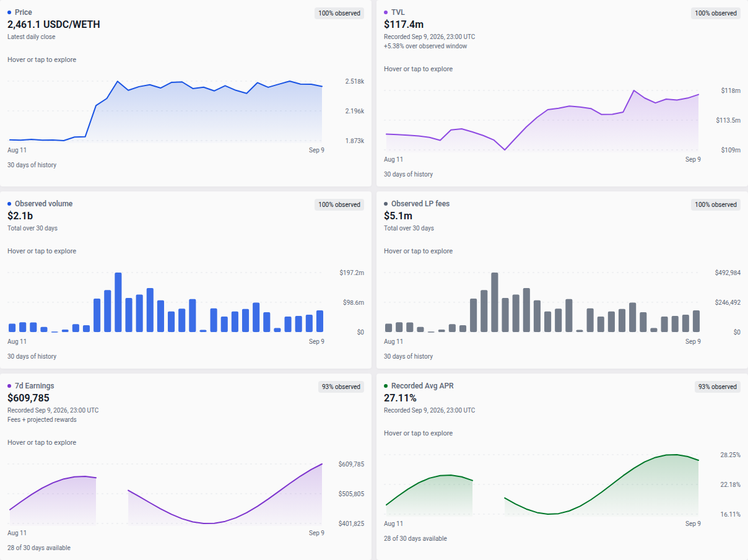Click the $197.2m axis label

tap(352, 273)
